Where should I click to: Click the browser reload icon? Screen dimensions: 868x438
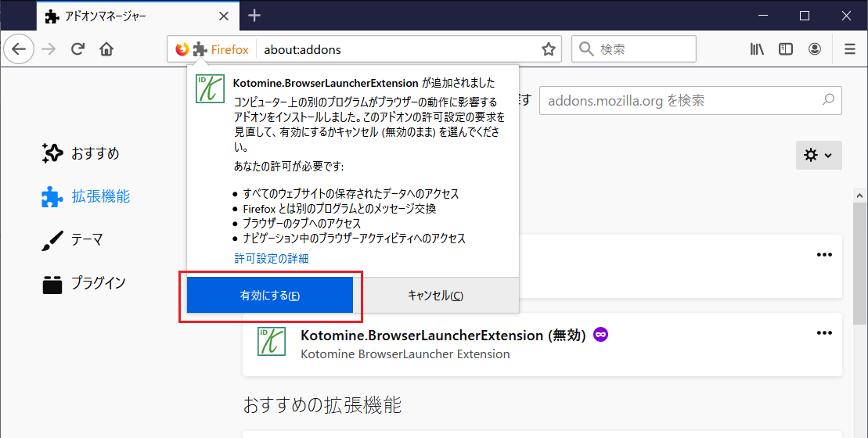click(x=77, y=49)
